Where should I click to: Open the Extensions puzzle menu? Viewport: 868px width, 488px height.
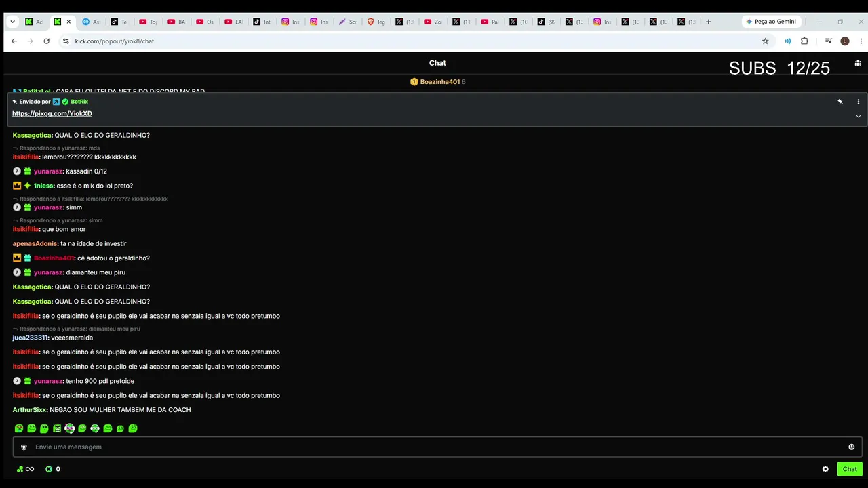[804, 41]
